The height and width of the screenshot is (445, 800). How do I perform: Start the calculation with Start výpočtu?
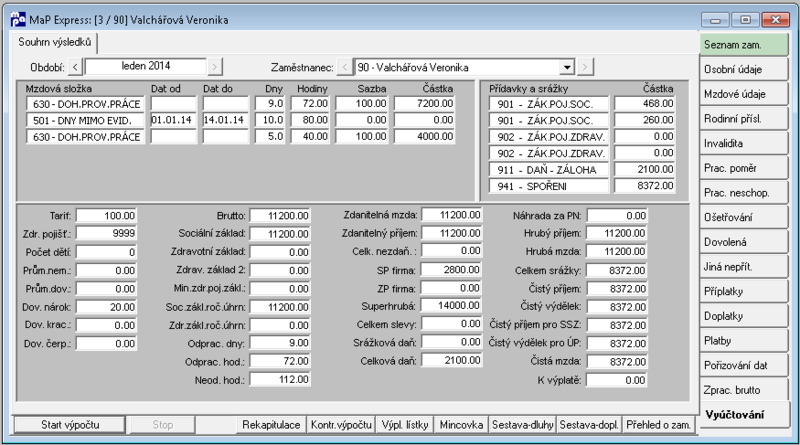70,425
